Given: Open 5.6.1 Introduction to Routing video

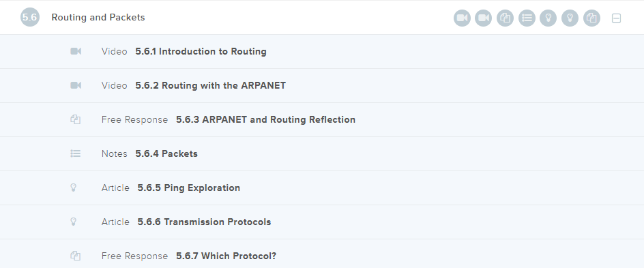Looking at the screenshot, I should click(x=322, y=51).
